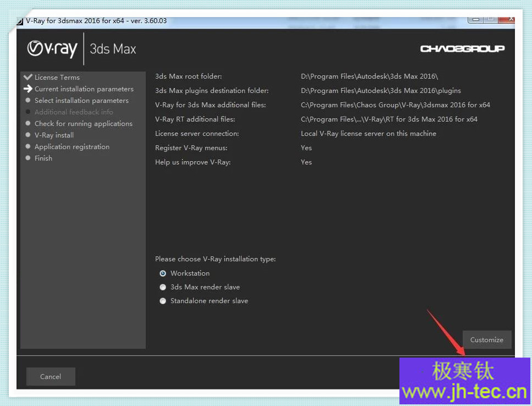This screenshot has width=532, height=406.
Task: Jump to the V-Ray install step
Action: (x=54, y=135)
